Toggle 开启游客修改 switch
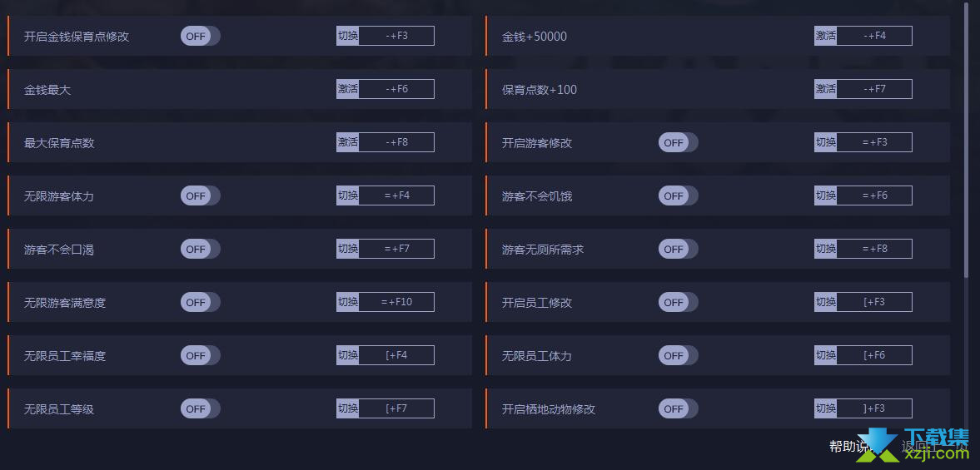The image size is (980, 470). pyautogui.click(x=678, y=142)
